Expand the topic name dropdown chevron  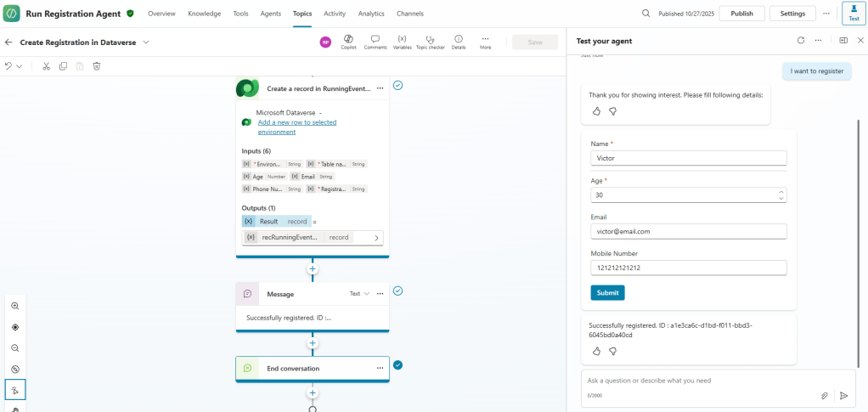click(x=146, y=42)
